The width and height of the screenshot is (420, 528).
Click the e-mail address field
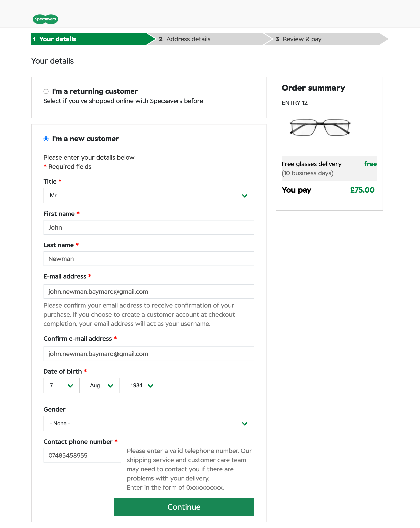click(149, 291)
